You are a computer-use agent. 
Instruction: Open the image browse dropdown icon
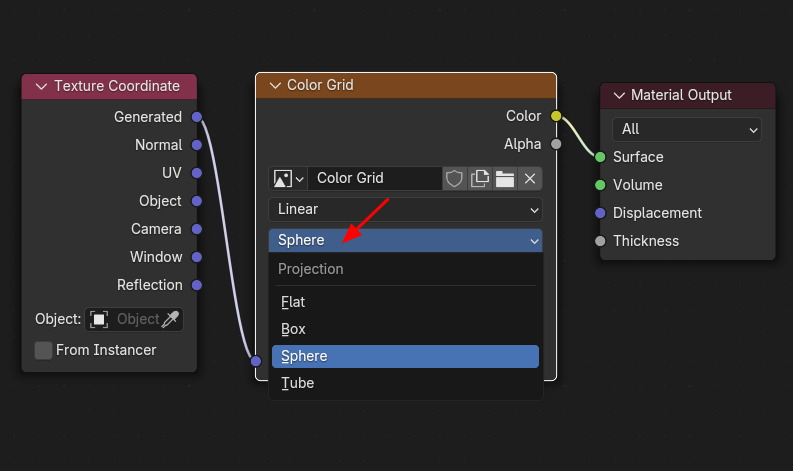288,179
